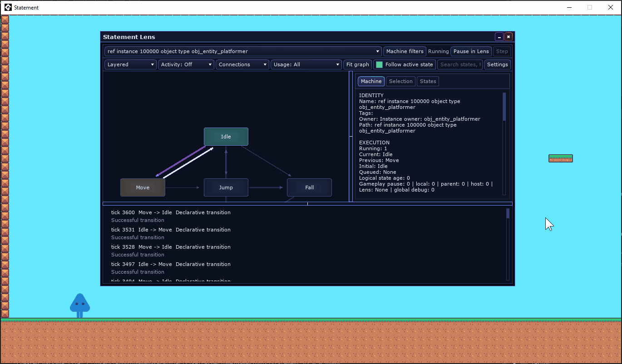Open the Machine filters button
Viewport: 622px width, 364px height.
[405, 51]
